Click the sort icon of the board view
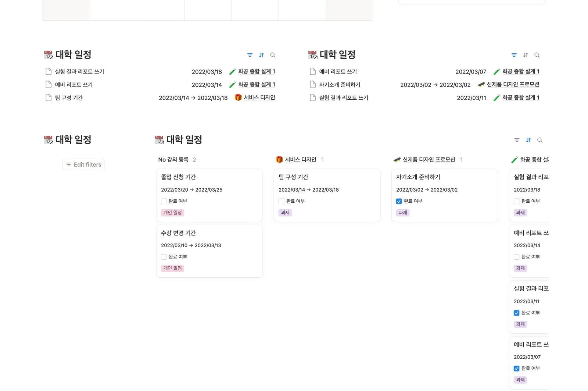Image resolution: width=588 pixels, height=391 pixels. pos(528,140)
